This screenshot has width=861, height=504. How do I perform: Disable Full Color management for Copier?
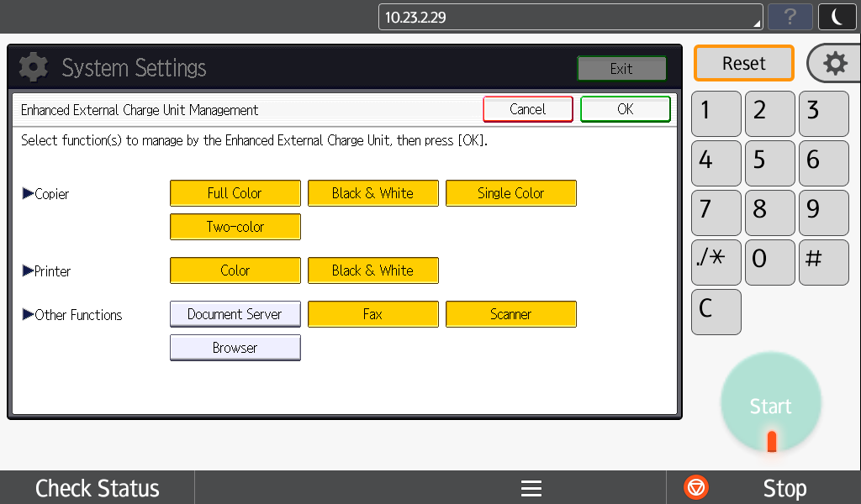click(x=235, y=192)
